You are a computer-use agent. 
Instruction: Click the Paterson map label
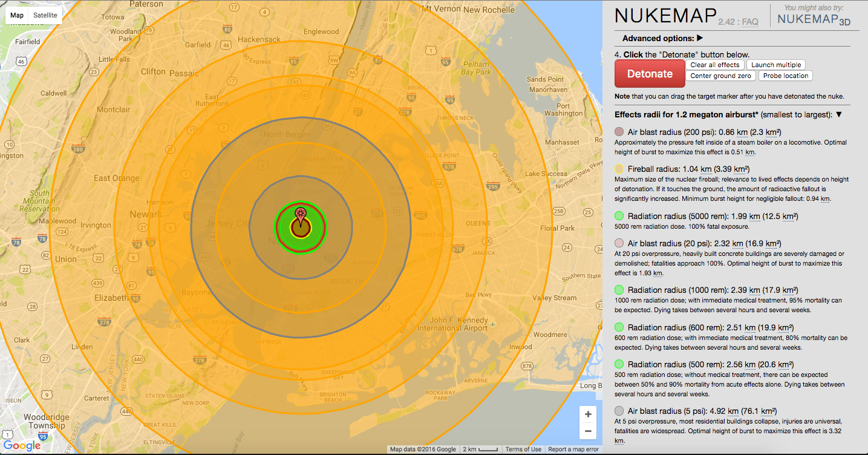click(146, 4)
